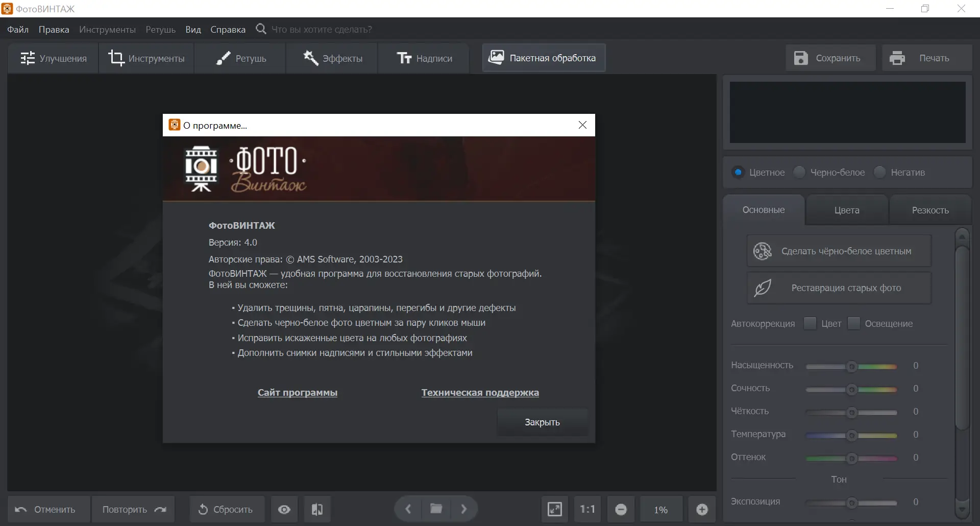
Task: Go to the next photo arrow
Action: pyautogui.click(x=463, y=509)
